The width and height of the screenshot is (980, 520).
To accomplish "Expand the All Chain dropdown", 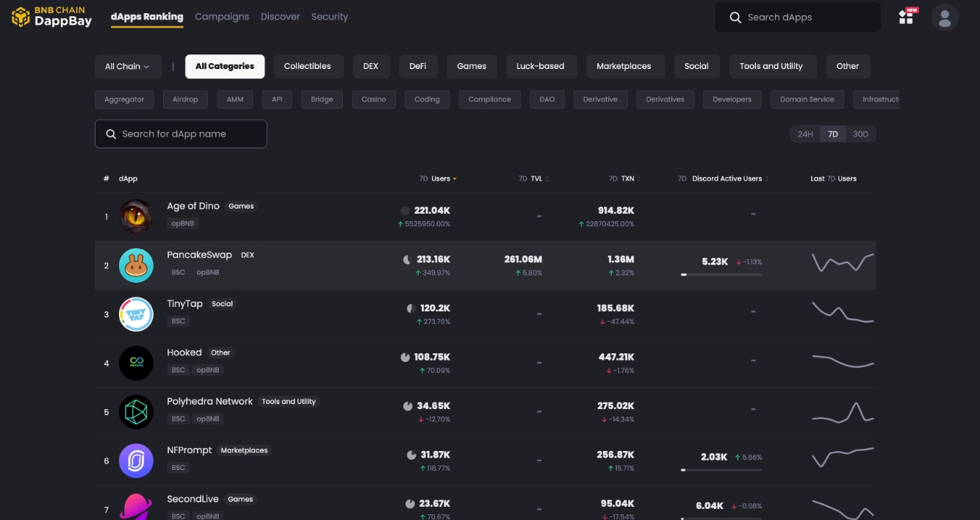I will (127, 66).
